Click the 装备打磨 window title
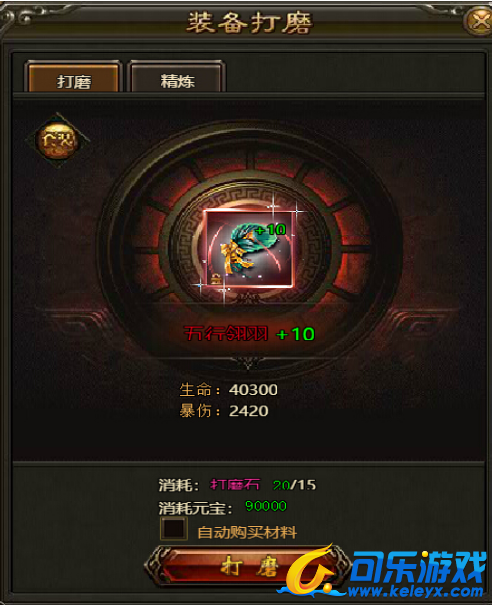 coord(249,23)
